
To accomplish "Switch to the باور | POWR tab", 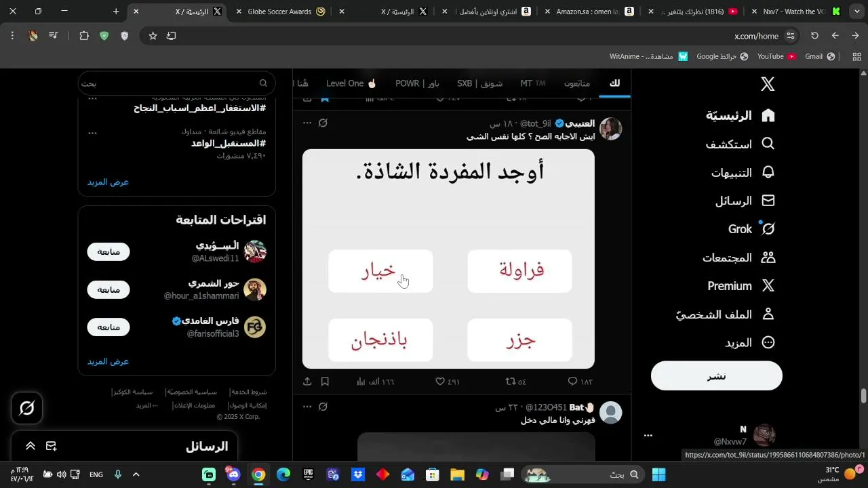I will 417,83.
